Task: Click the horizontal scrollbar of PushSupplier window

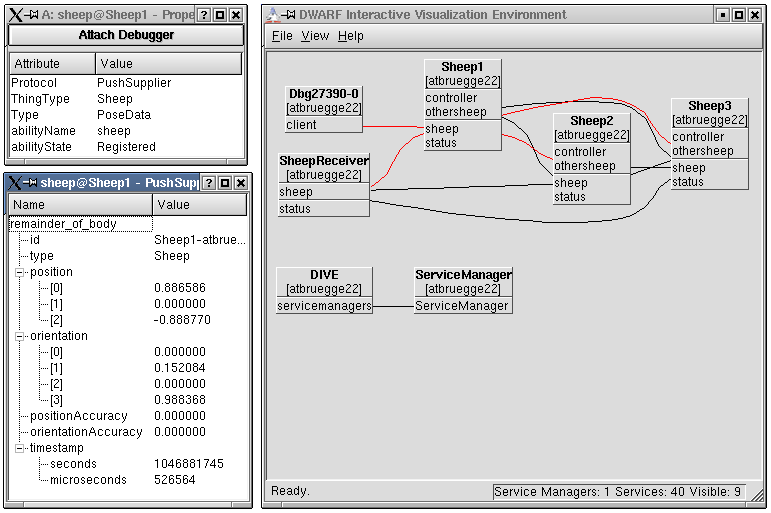Action: (x=128, y=505)
